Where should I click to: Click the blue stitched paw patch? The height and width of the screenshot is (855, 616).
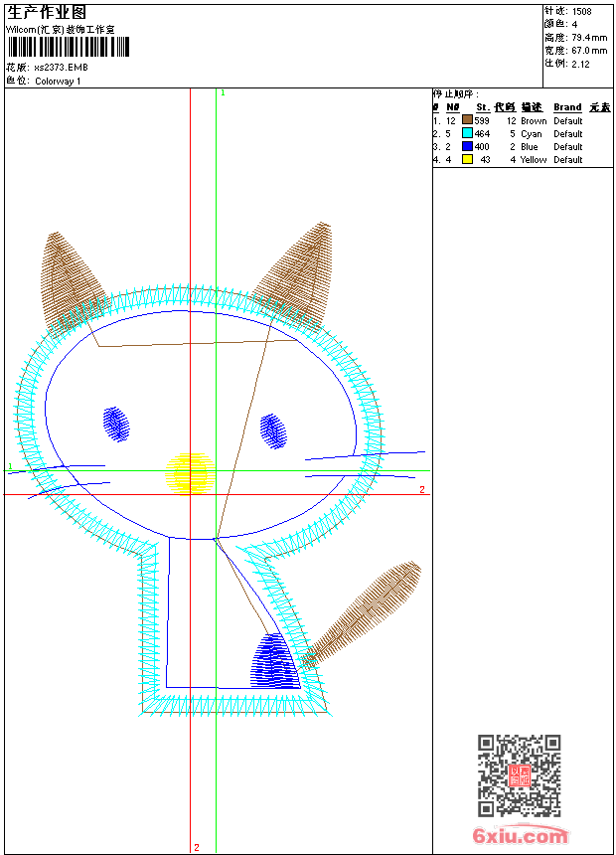[x=275, y=661]
